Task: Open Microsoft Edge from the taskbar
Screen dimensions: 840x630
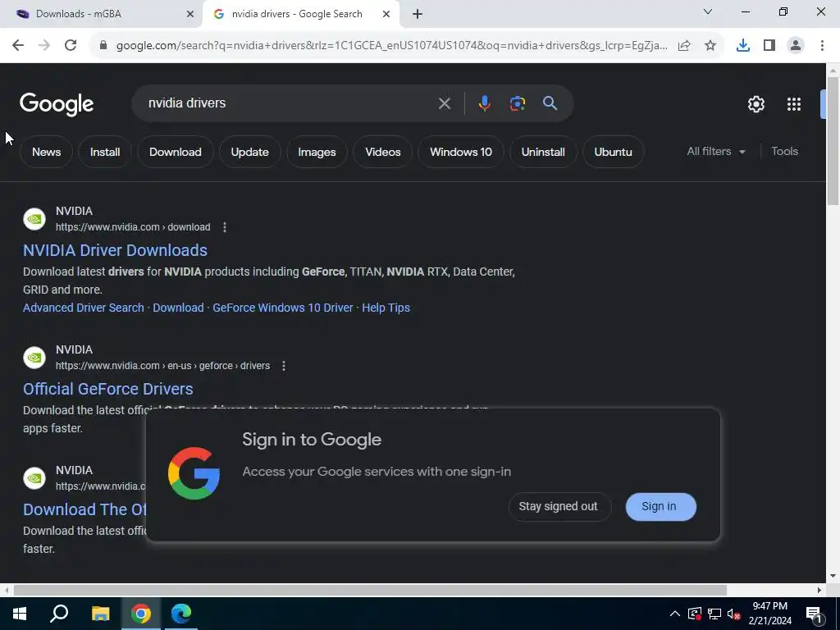Action: (181, 614)
